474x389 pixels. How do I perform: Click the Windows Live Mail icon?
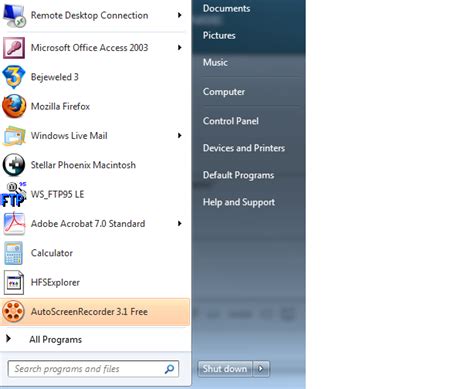[x=14, y=136]
